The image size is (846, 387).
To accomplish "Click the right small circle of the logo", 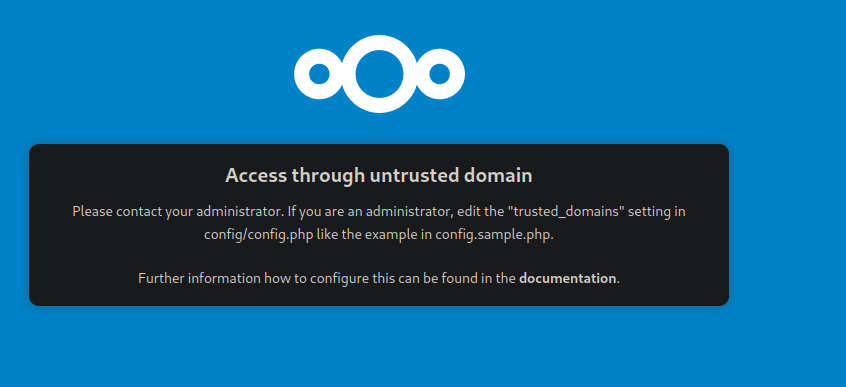I will pyautogui.click(x=439, y=74).
